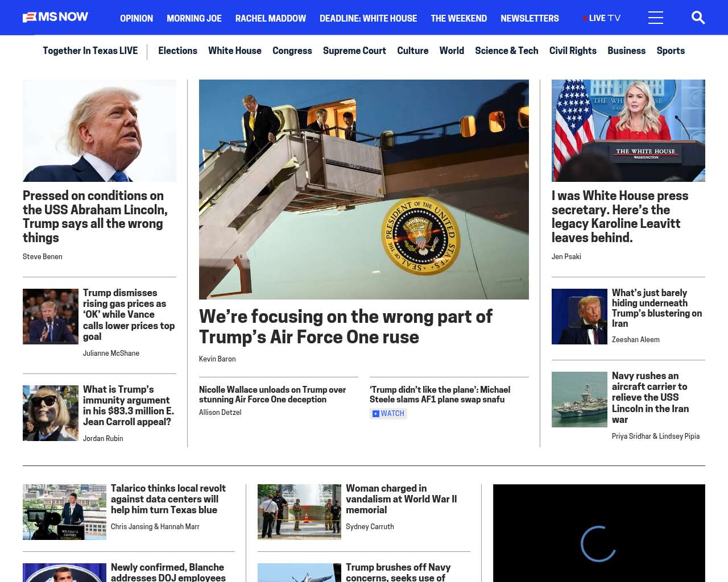View author Jordan Rubin
The width and height of the screenshot is (728, 582).
(x=103, y=439)
